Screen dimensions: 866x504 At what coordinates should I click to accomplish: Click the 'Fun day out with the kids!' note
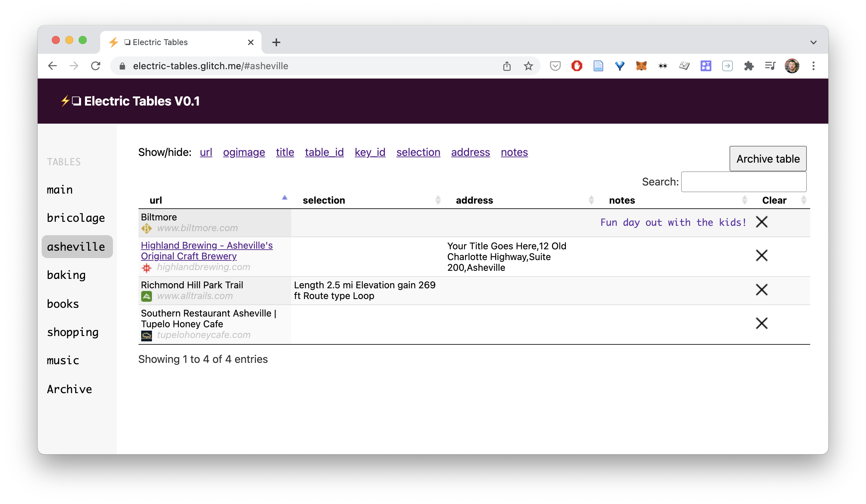[x=673, y=222]
